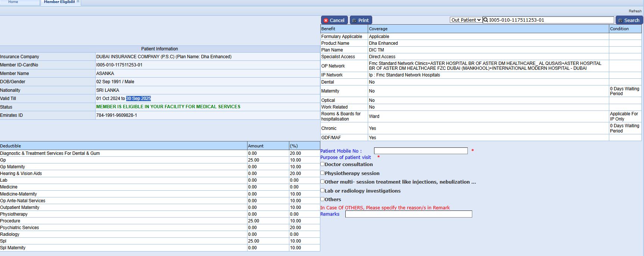Enable Other multi-session treatment checkbox
644x256 pixels.
(323, 182)
